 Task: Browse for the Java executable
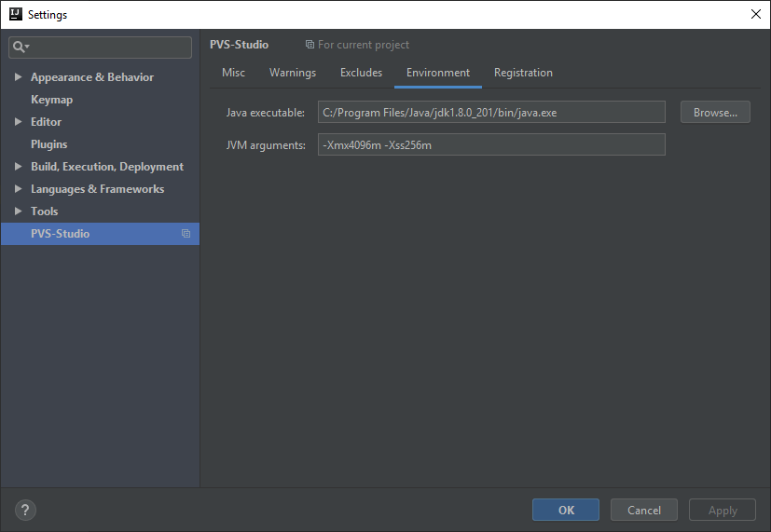(x=715, y=113)
